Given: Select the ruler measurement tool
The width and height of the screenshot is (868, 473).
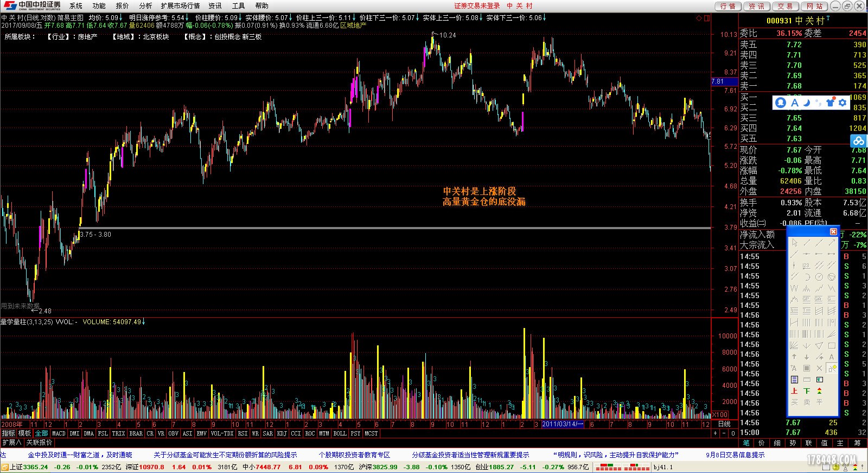Looking at the screenshot, I should [x=807, y=380].
